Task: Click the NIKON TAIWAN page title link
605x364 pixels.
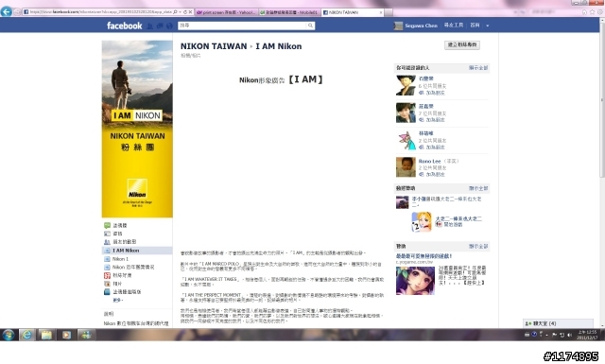Action: pos(214,46)
